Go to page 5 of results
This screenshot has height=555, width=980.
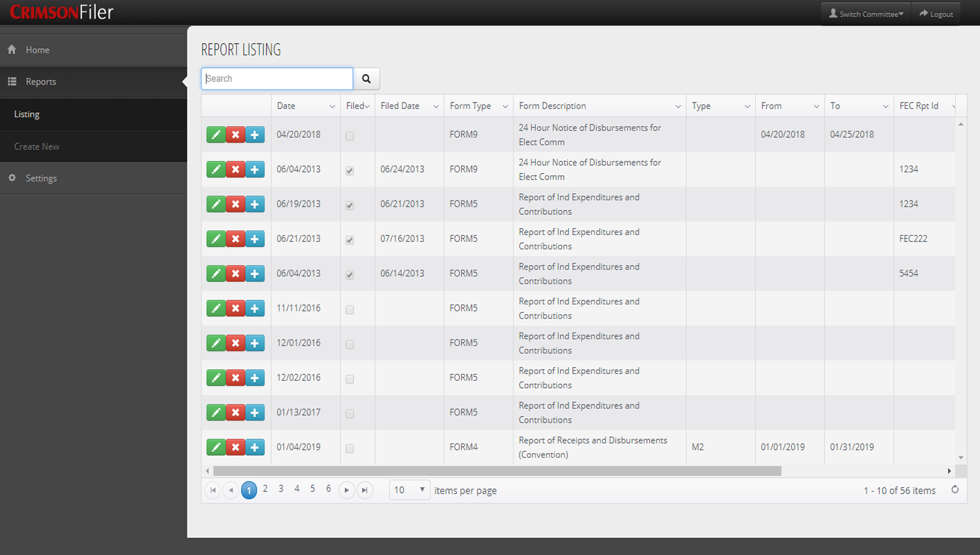312,488
